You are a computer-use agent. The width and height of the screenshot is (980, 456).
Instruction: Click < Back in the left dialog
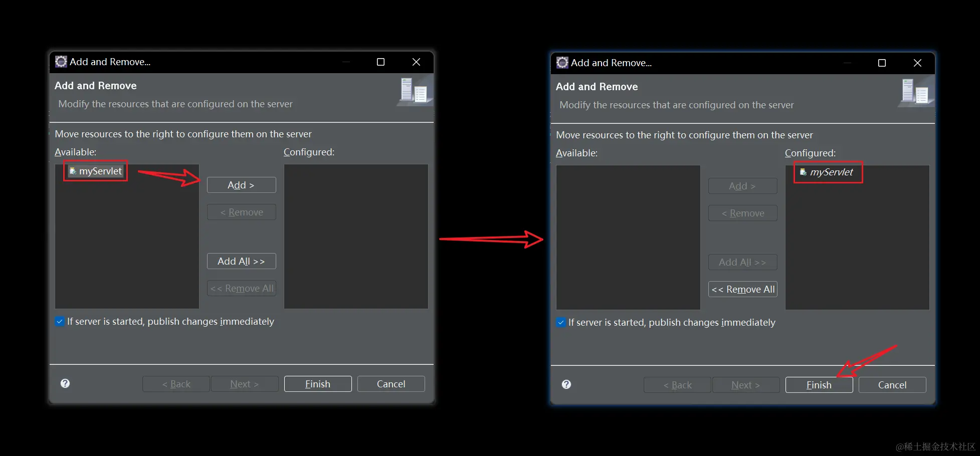pos(176,384)
